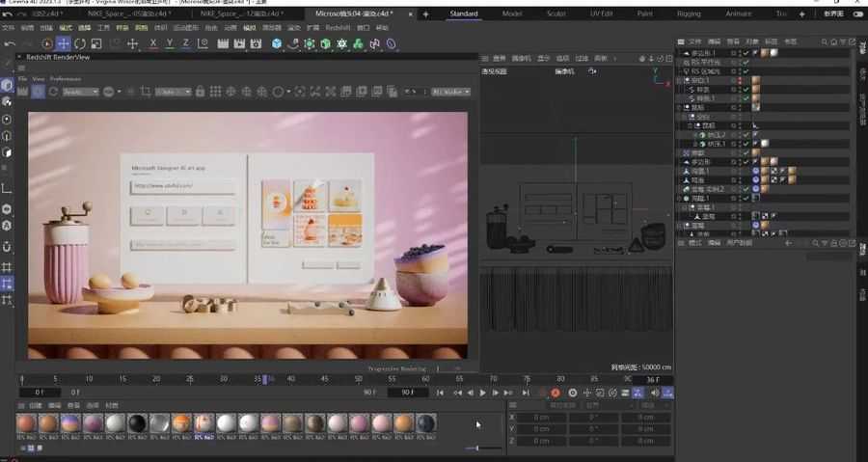Image resolution: width=868 pixels, height=462 pixels.
Task: Switch to the Animate layout tab
Action: [739, 14]
